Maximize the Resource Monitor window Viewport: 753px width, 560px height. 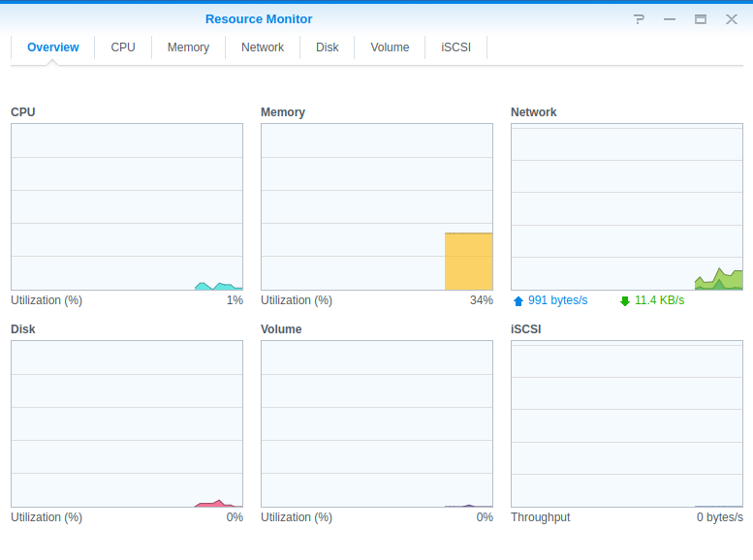[x=701, y=19]
